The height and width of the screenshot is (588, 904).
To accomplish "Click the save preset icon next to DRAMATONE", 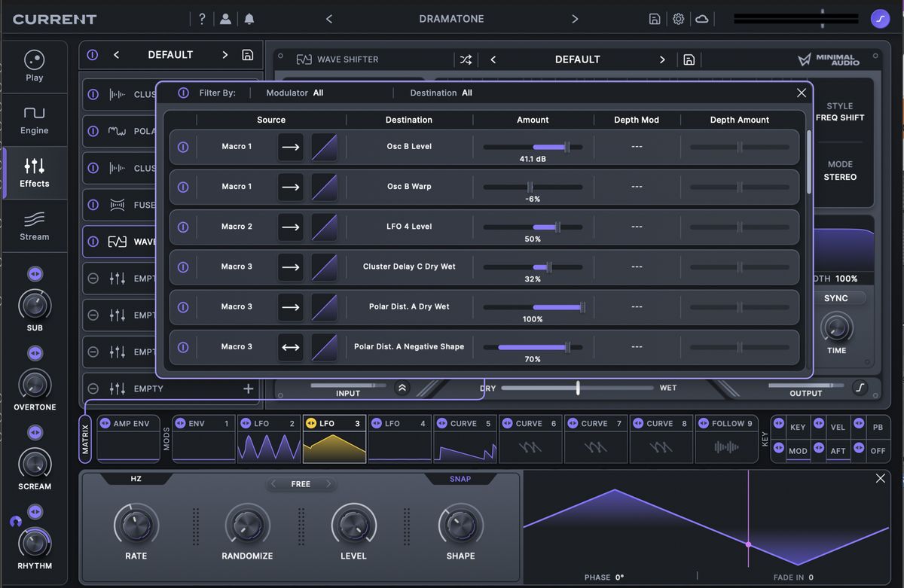I will (x=654, y=18).
